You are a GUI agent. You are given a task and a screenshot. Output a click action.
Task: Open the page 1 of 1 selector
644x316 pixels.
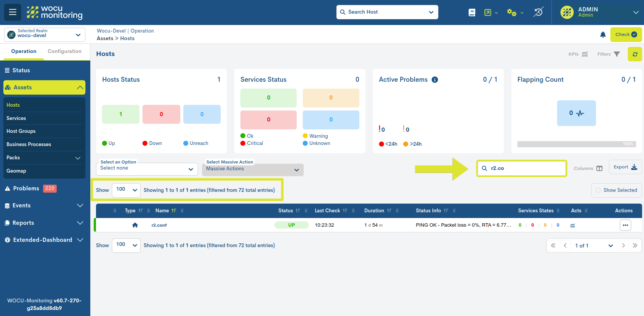[594, 246]
